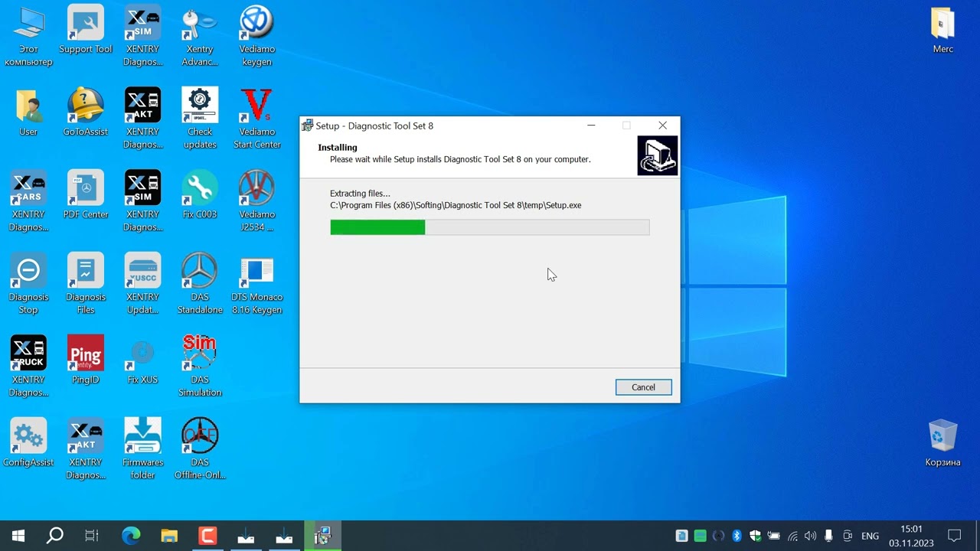
Task: Open the volume speaker tray icon
Action: (x=811, y=536)
